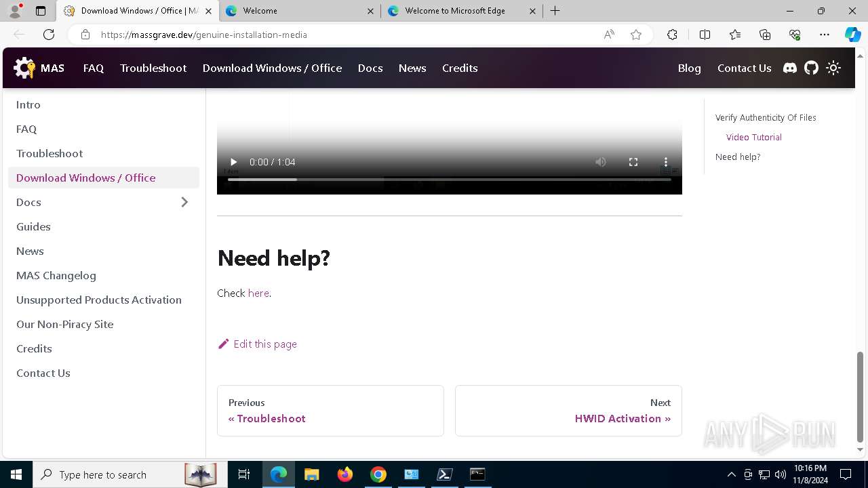Open Download Windows / Office navbar item
The image size is (868, 488).
click(x=272, y=68)
